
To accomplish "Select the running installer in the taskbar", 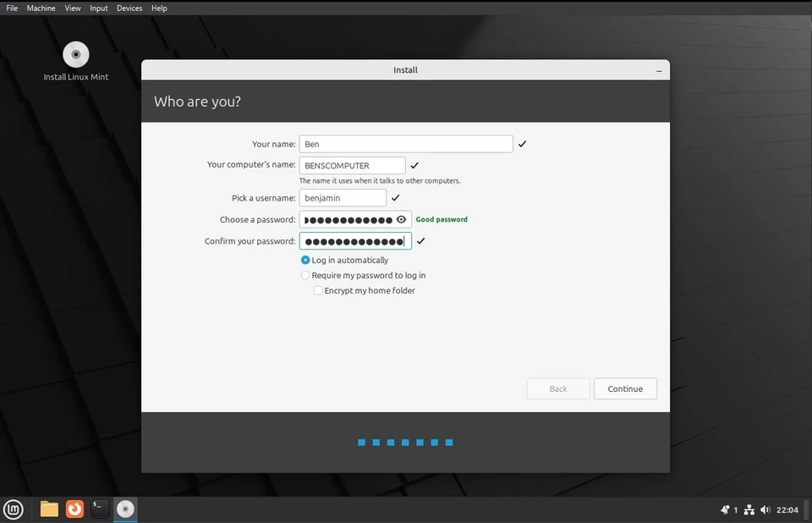I will tap(125, 509).
